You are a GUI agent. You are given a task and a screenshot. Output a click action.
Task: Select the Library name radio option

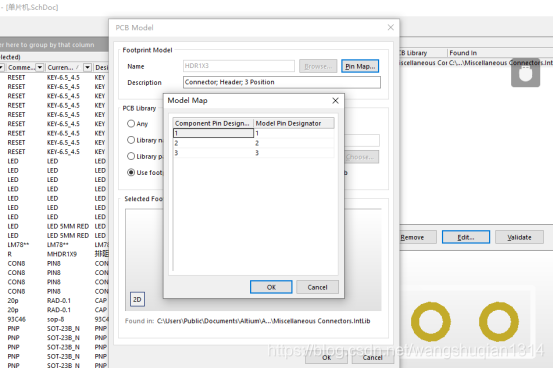tap(145, 140)
